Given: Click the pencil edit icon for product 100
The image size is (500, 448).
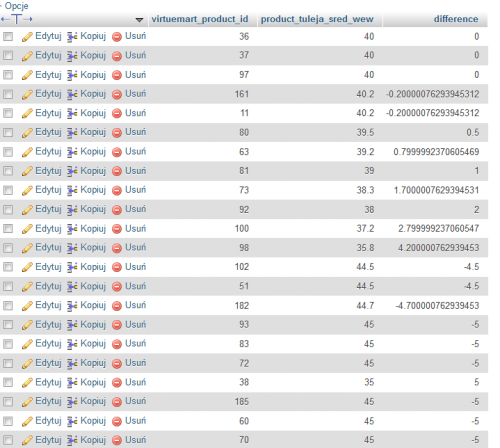Looking at the screenshot, I should click(x=27, y=229).
